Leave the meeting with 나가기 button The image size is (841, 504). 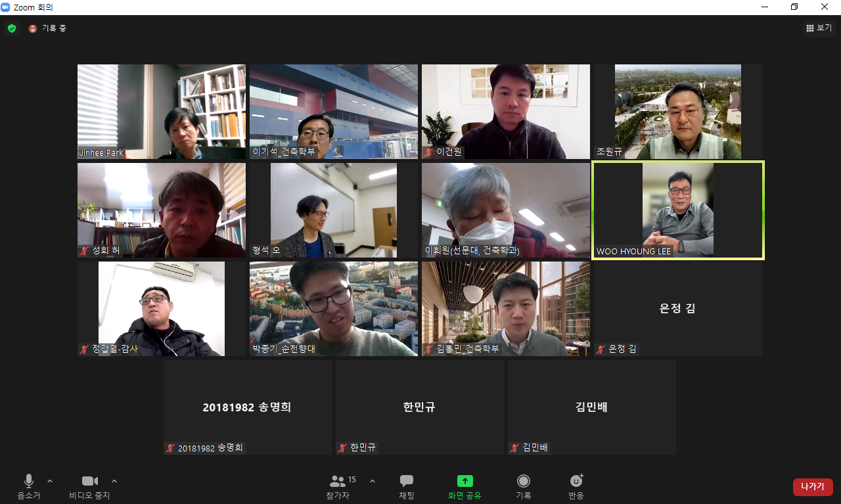(813, 487)
